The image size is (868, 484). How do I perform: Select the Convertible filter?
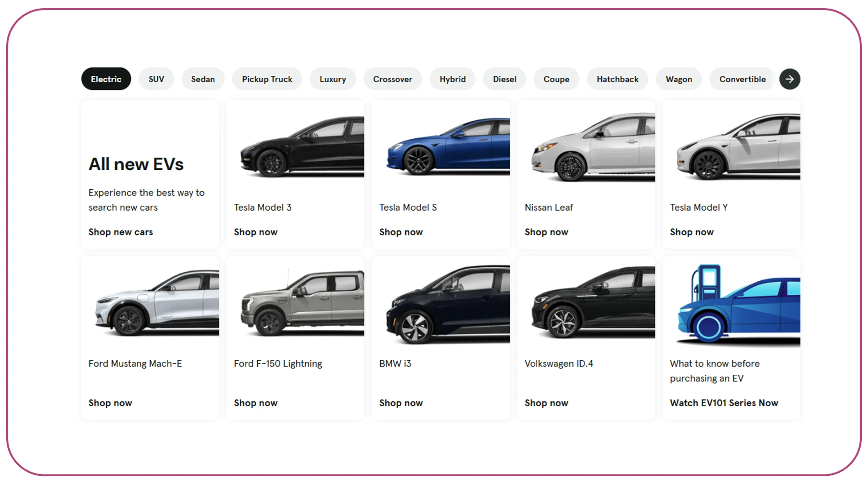pyautogui.click(x=742, y=79)
